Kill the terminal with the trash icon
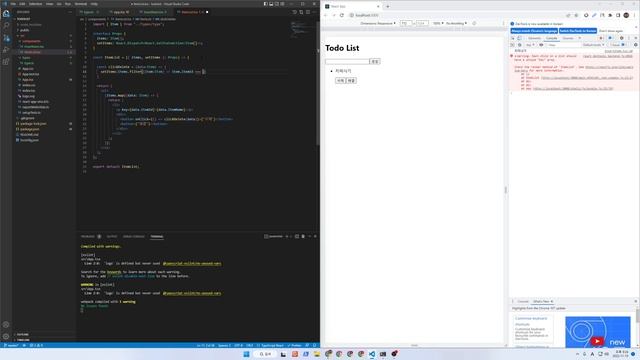640x360 pixels. pyautogui.click(x=303, y=236)
